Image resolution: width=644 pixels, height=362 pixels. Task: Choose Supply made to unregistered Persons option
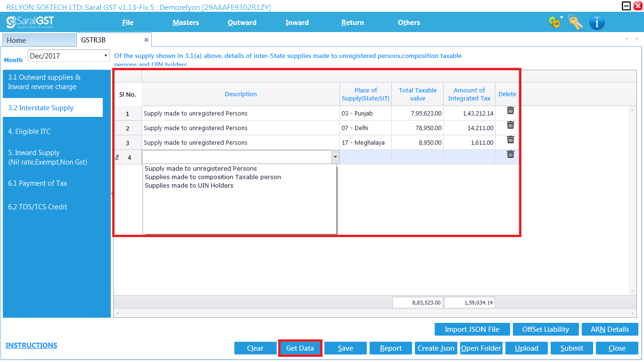click(x=201, y=168)
